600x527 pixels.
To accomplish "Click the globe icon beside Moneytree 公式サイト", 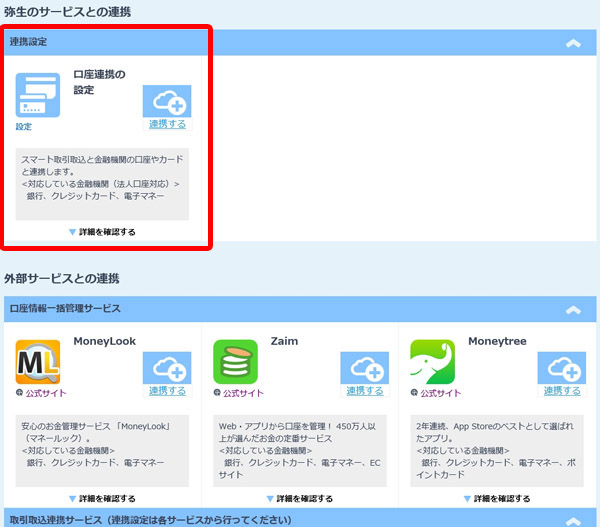I will tap(414, 392).
